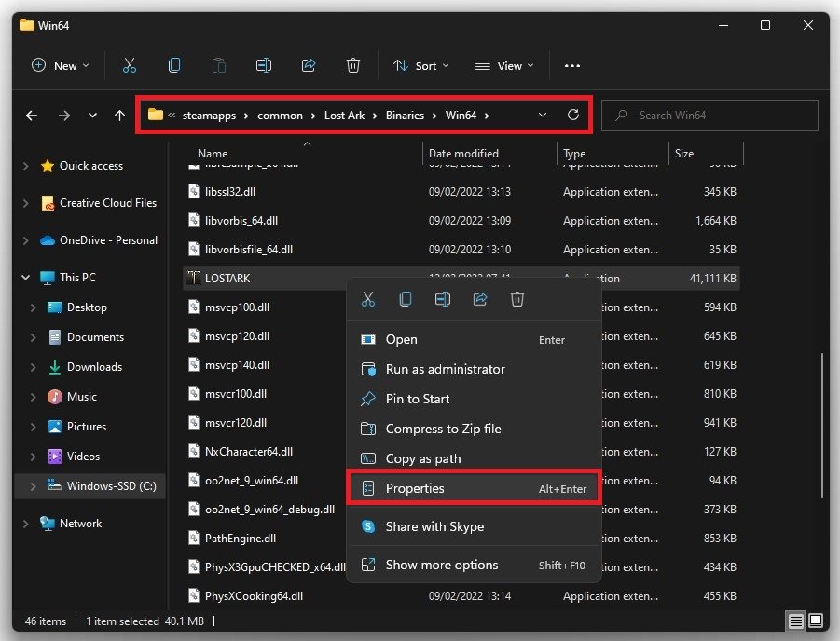Click the Cut icon in the toolbar
This screenshot has width=840, height=641.
coord(130,65)
